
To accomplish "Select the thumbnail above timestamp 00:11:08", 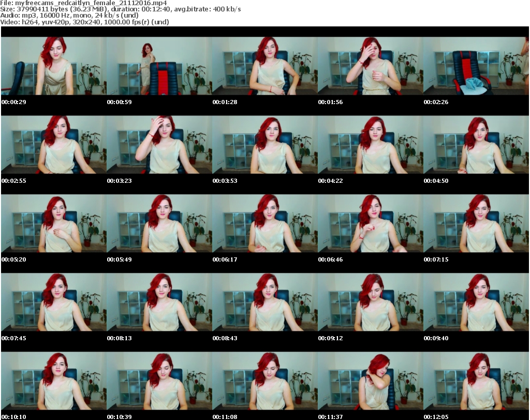I will point(264,381).
